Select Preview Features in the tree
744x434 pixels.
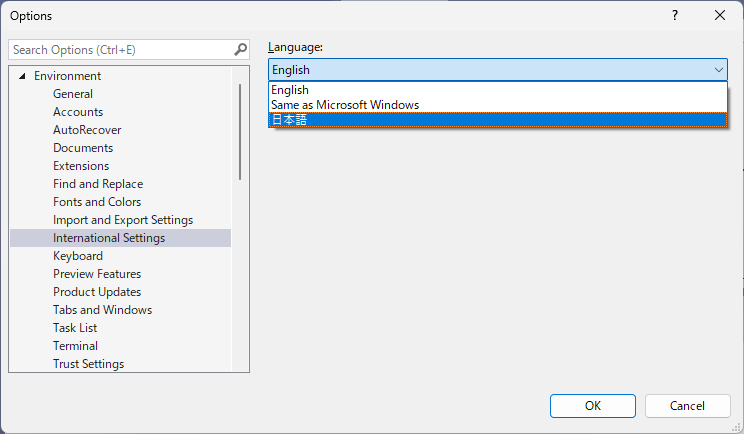coord(97,274)
